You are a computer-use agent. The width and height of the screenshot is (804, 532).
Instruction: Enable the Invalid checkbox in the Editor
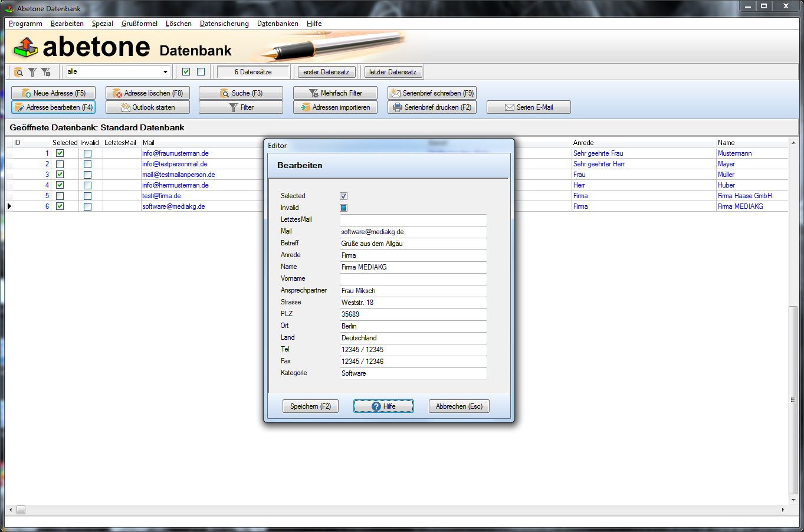(343, 208)
